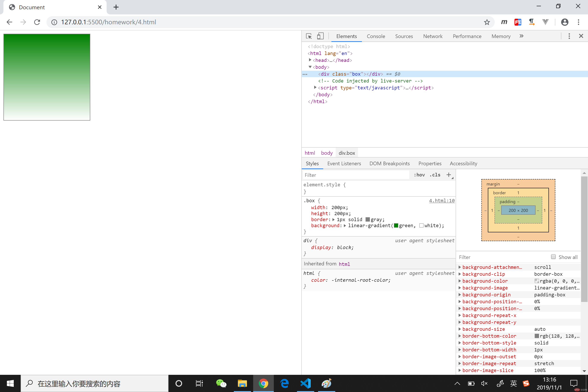Open File Explorer from taskbar
Screen dimensions: 588x392
tap(242, 383)
